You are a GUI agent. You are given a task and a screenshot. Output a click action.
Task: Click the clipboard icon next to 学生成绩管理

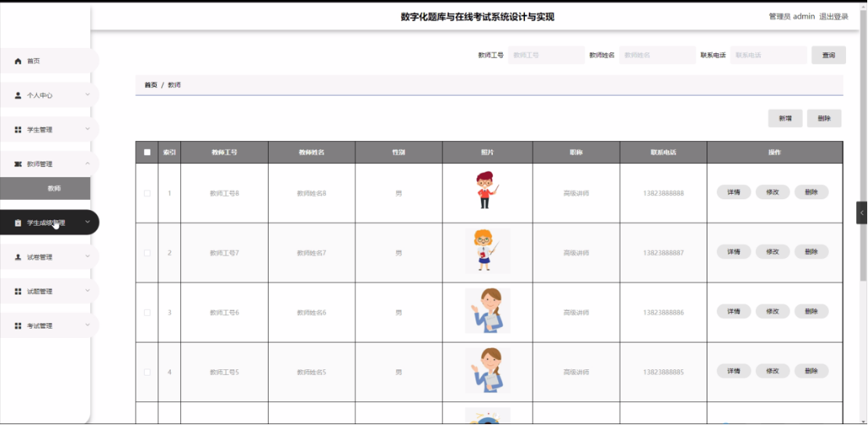18,223
